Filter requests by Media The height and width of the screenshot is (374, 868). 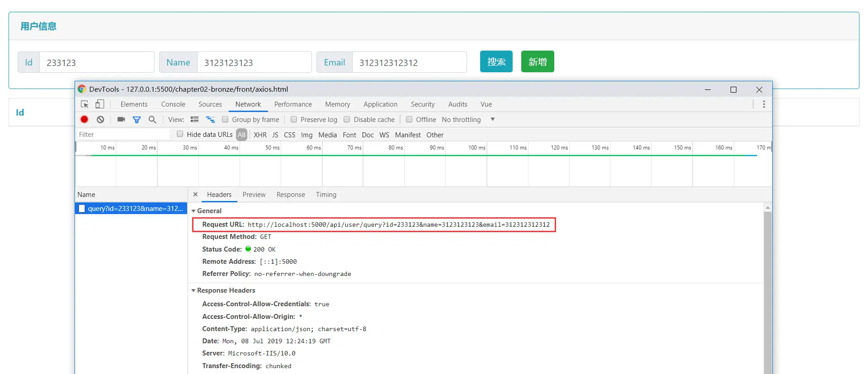(328, 135)
